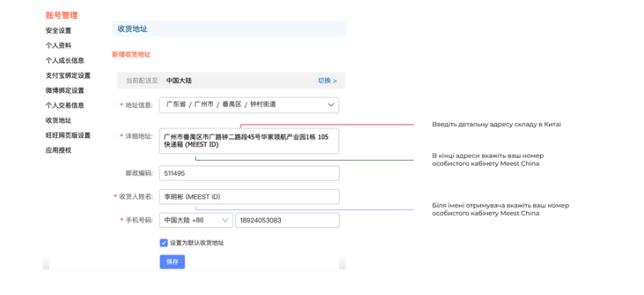Click the 收货地址 panel header title
The width and height of the screenshot is (644, 295).
coord(132,29)
